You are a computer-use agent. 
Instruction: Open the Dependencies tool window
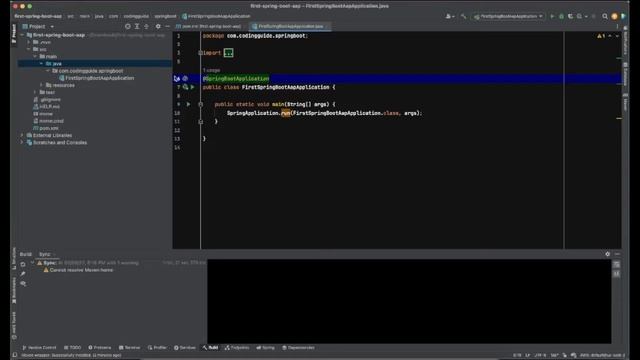click(x=298, y=348)
